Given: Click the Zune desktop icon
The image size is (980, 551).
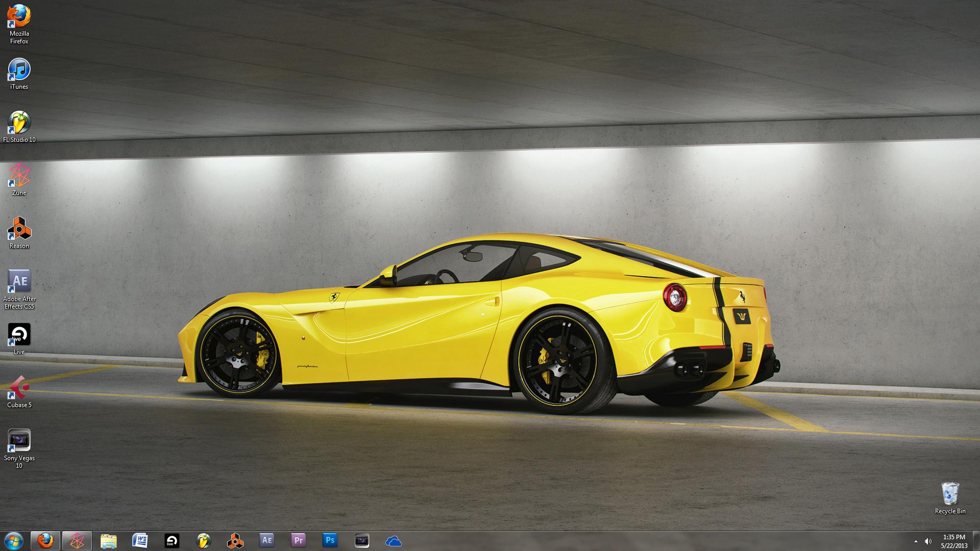Looking at the screenshot, I should click(19, 180).
